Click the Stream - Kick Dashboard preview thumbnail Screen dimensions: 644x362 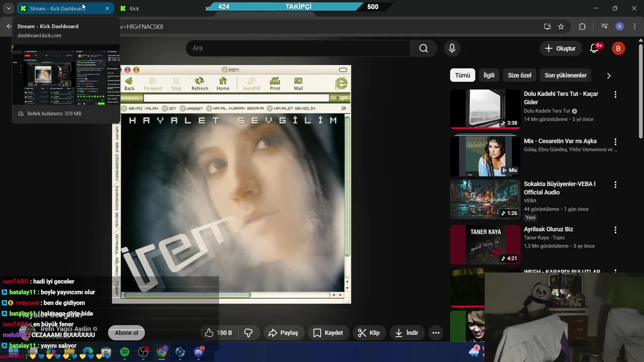click(x=66, y=74)
